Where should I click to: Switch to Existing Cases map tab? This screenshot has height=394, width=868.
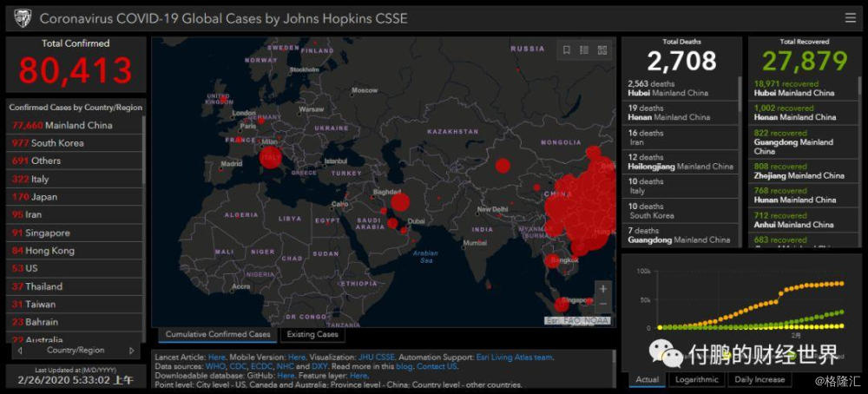coord(312,334)
